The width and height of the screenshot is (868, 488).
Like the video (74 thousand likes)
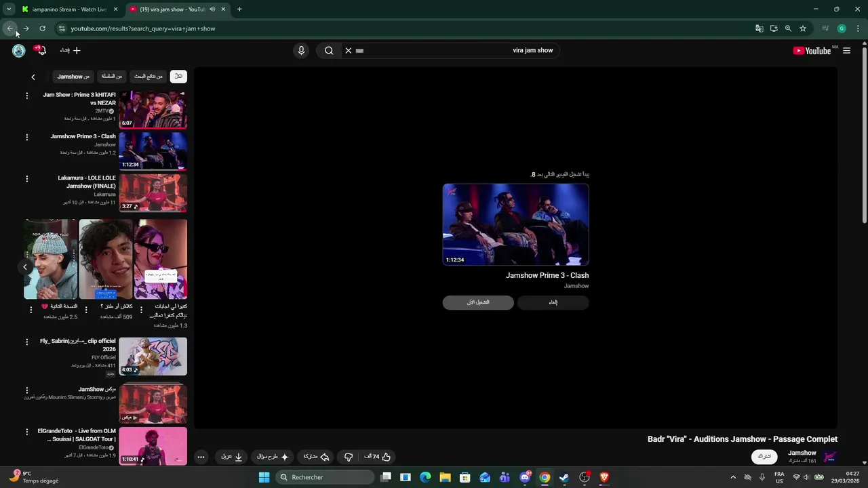click(377, 457)
